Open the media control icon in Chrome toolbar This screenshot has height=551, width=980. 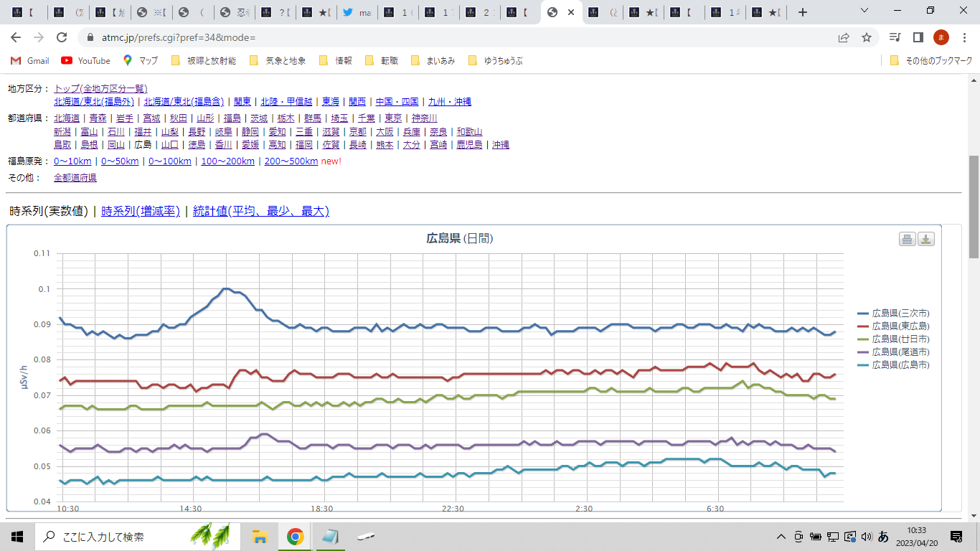pyautogui.click(x=895, y=37)
